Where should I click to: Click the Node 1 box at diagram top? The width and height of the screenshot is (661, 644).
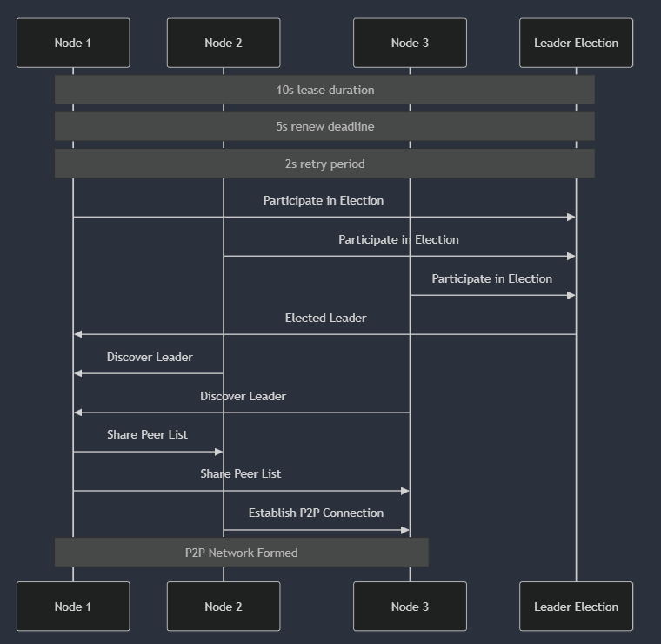pos(73,43)
